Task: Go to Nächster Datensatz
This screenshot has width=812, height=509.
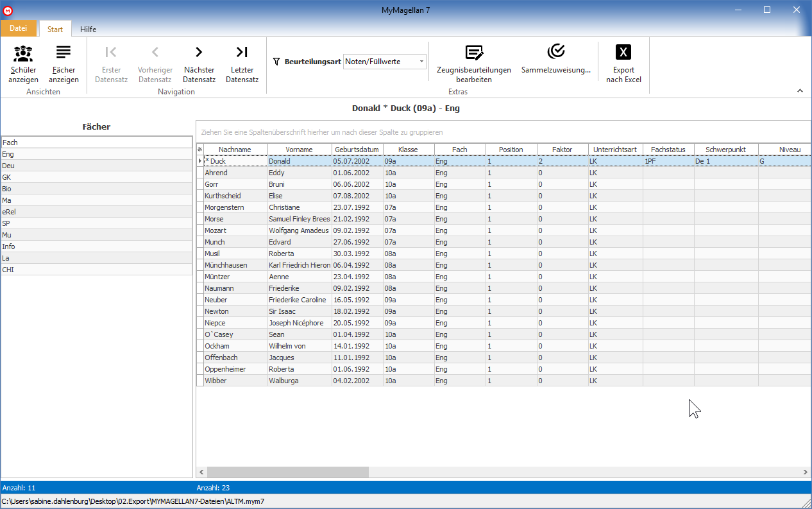Action: [x=199, y=64]
